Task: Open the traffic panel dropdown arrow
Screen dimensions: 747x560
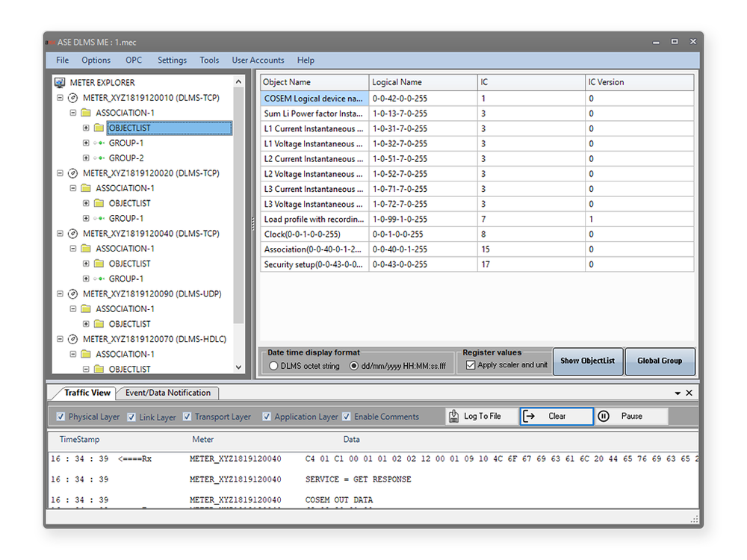Action: click(x=678, y=393)
